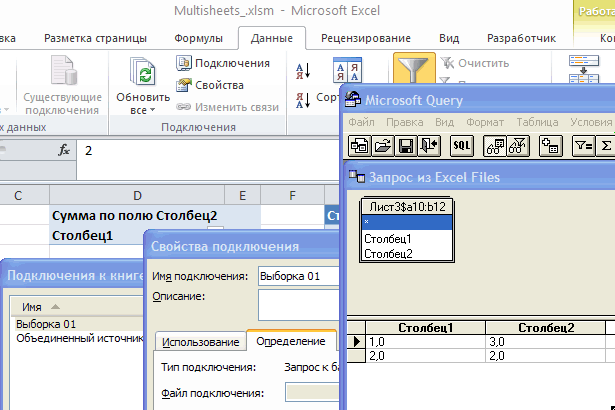615x410 pixels.
Task: Sort ascending with the А-Я icon
Action: pyautogui.click(x=303, y=71)
